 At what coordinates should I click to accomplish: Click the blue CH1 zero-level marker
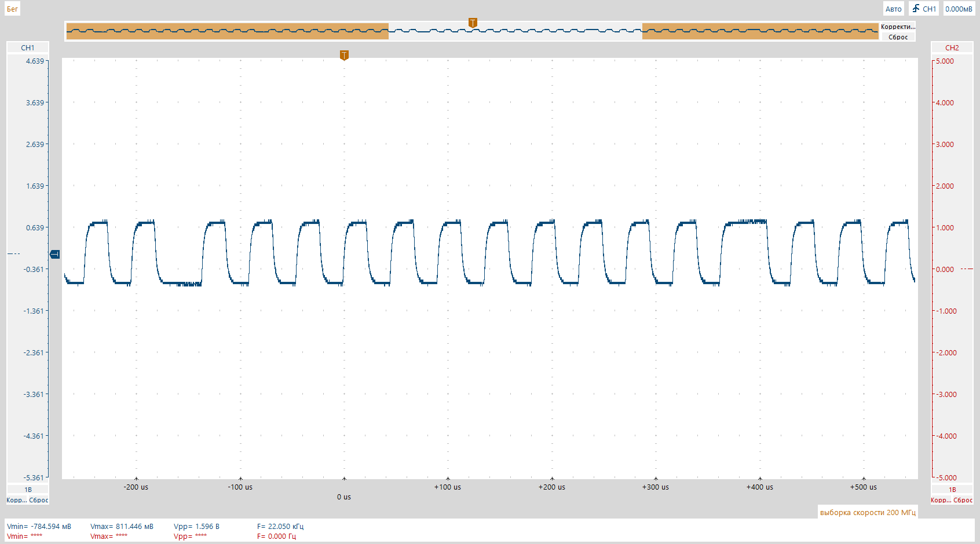click(55, 254)
